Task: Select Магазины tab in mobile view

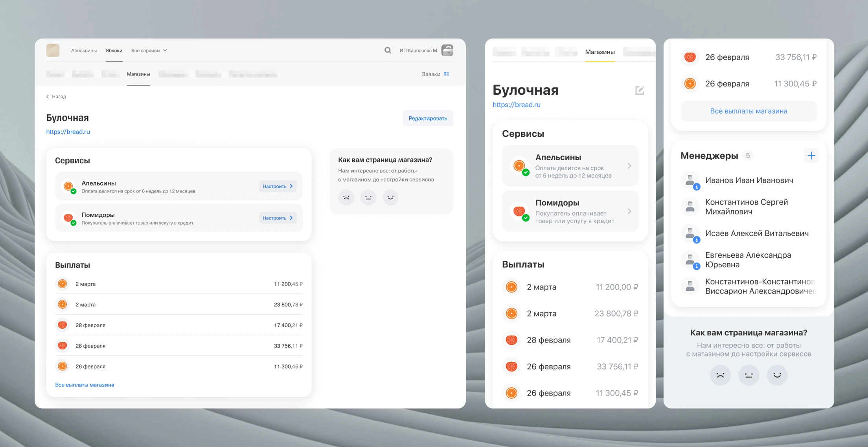Action: pyautogui.click(x=600, y=52)
